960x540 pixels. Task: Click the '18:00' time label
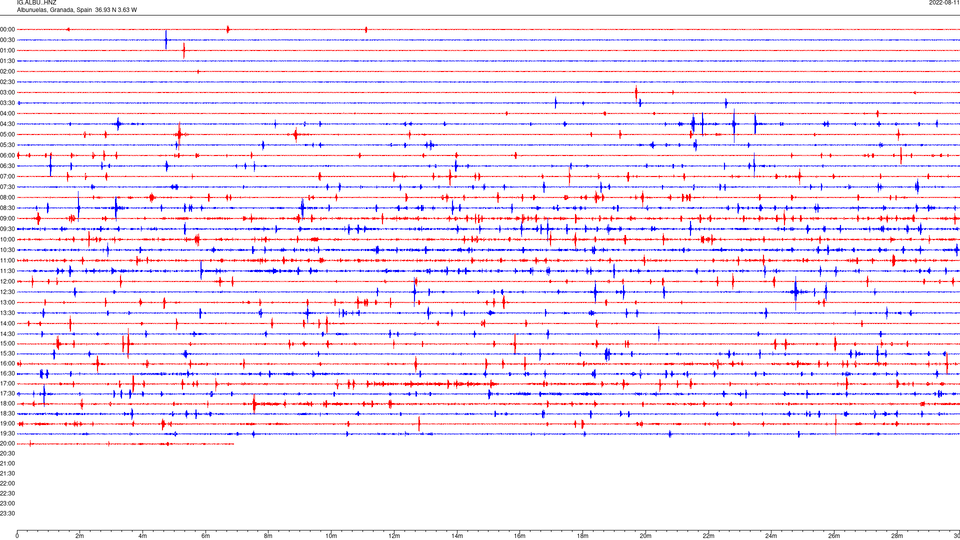pyautogui.click(x=8, y=403)
